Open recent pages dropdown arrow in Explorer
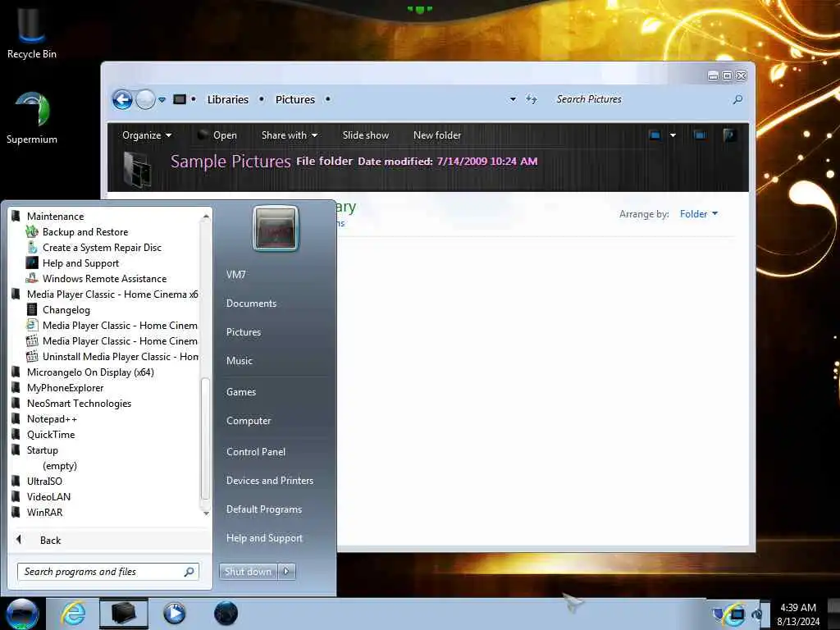The width and height of the screenshot is (840, 630). (162, 99)
